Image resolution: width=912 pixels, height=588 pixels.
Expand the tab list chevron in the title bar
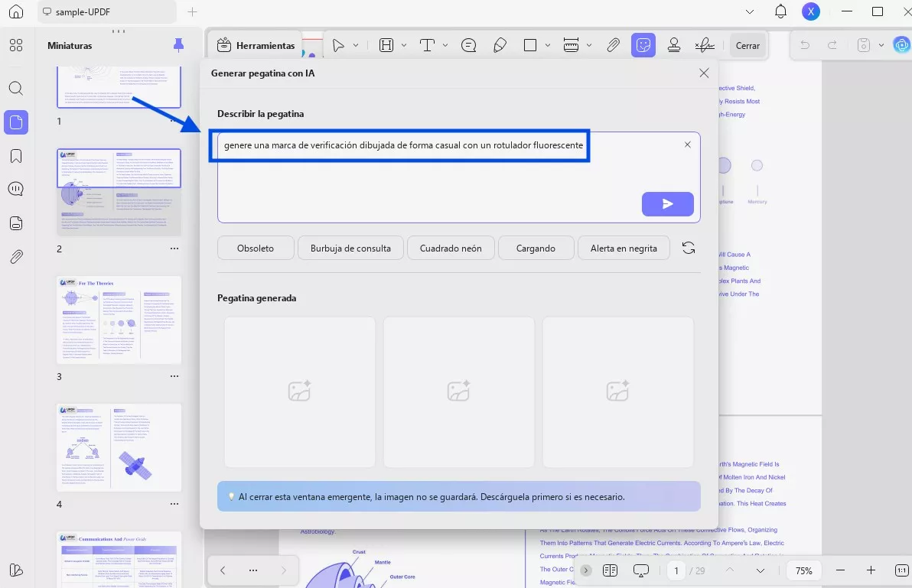750,11
